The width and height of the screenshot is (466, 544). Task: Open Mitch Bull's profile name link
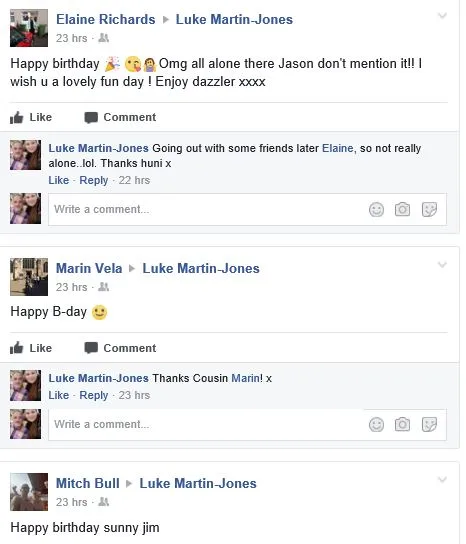tap(88, 483)
